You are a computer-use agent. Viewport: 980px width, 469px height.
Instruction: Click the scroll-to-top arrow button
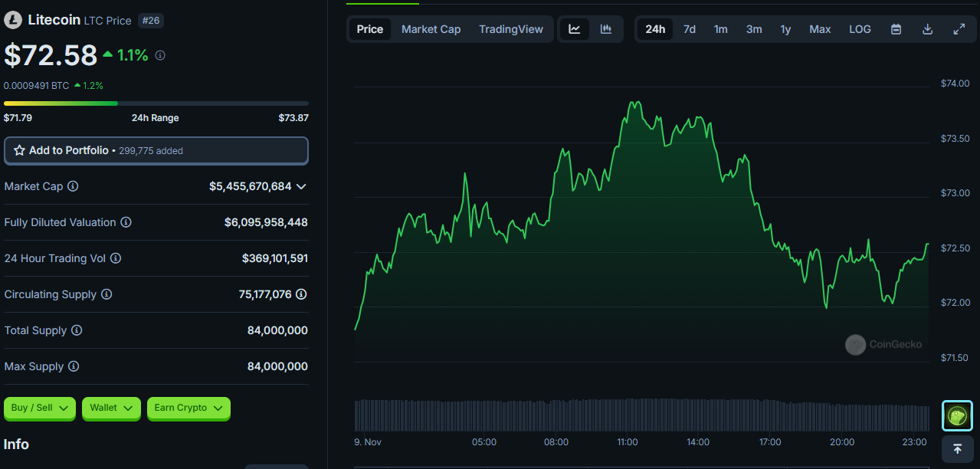[957, 449]
